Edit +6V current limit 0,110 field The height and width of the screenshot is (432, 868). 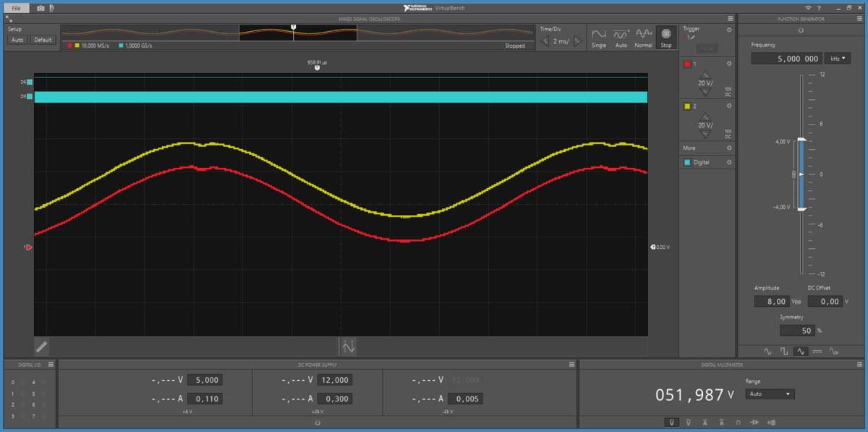(x=205, y=399)
